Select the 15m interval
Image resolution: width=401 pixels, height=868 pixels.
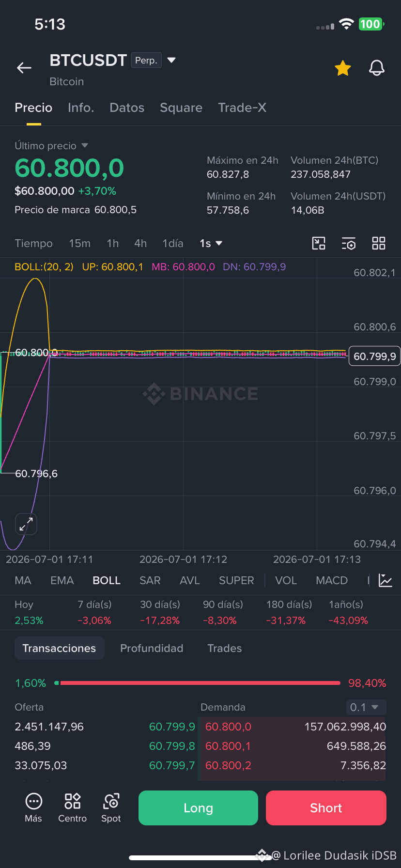pyautogui.click(x=79, y=243)
